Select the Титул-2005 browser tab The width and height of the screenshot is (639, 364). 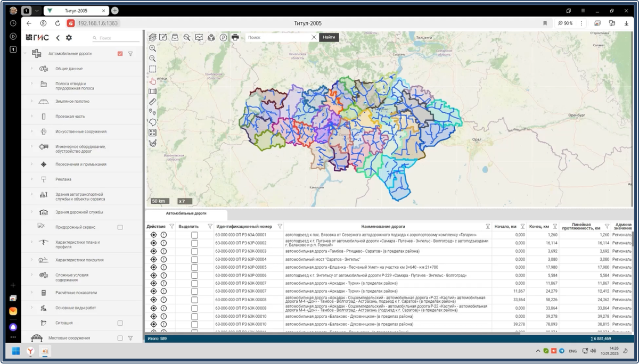pos(77,11)
